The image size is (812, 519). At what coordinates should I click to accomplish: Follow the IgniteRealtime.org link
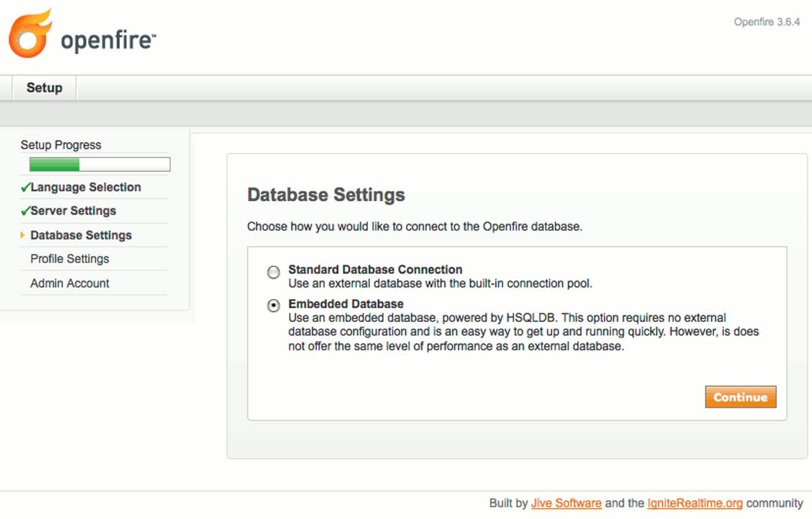pos(694,503)
